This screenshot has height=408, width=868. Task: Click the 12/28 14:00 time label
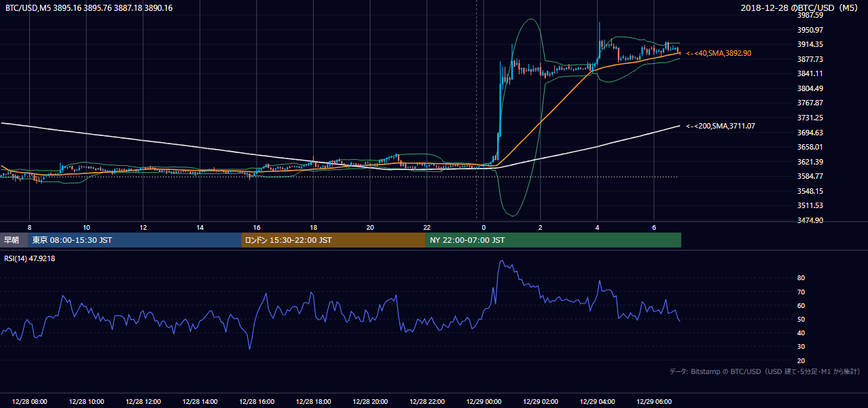point(200,402)
